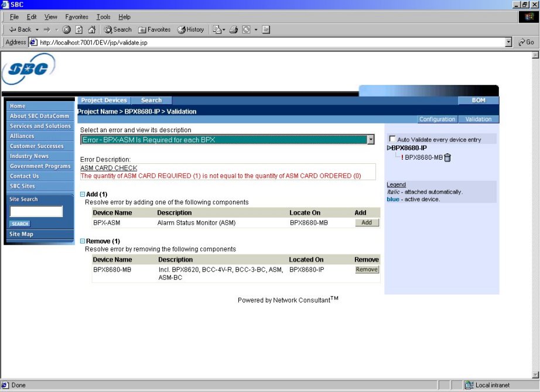This screenshot has height=392, width=540.
Task: Collapse the Add (1) section
Action: point(83,194)
